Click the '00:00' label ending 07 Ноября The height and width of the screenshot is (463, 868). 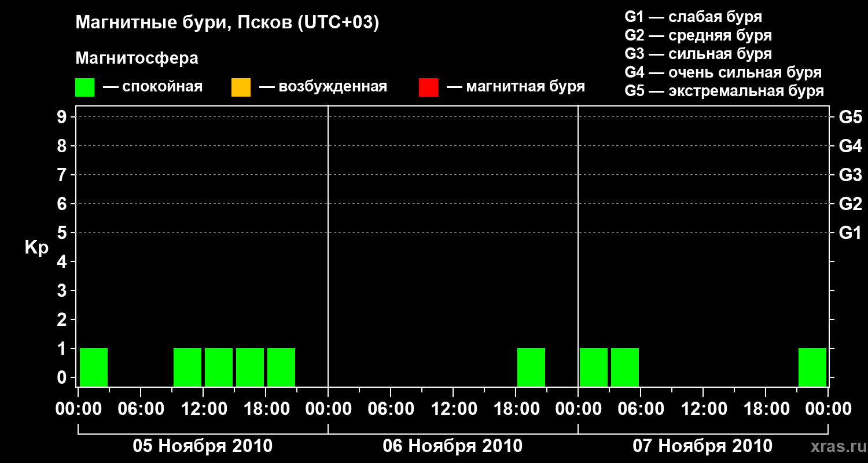(828, 409)
